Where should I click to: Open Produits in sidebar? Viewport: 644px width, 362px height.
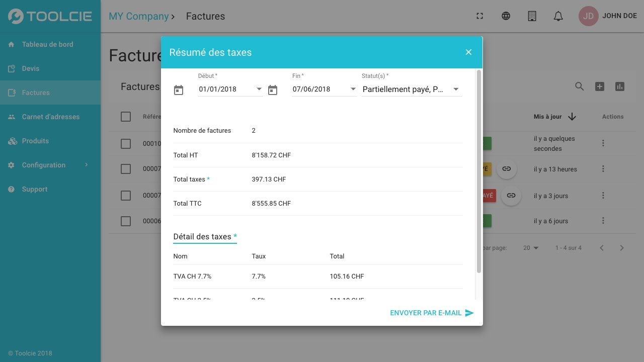pos(50,141)
